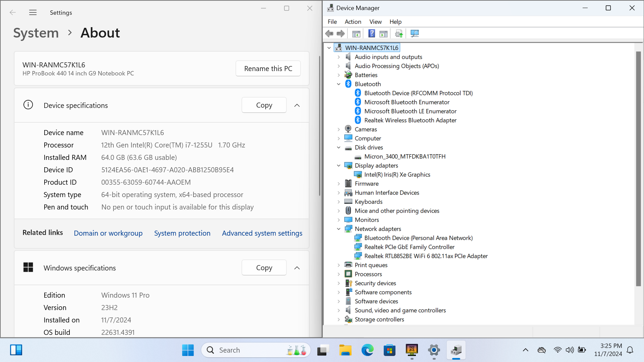Copy the Device specifications
This screenshot has width=644, height=362.
pyautogui.click(x=264, y=105)
